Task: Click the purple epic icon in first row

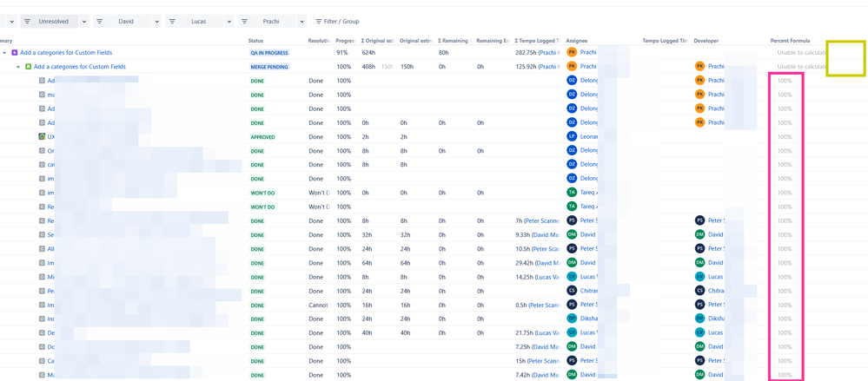Action: [x=15, y=53]
